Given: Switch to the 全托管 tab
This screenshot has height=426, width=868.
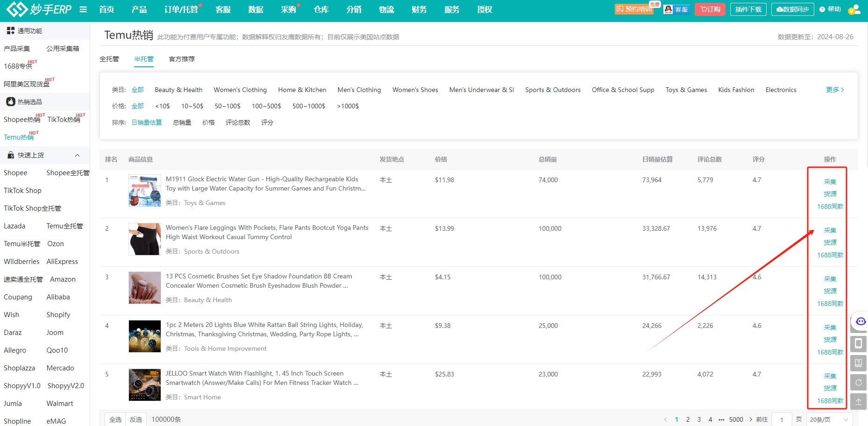Looking at the screenshot, I should 109,59.
